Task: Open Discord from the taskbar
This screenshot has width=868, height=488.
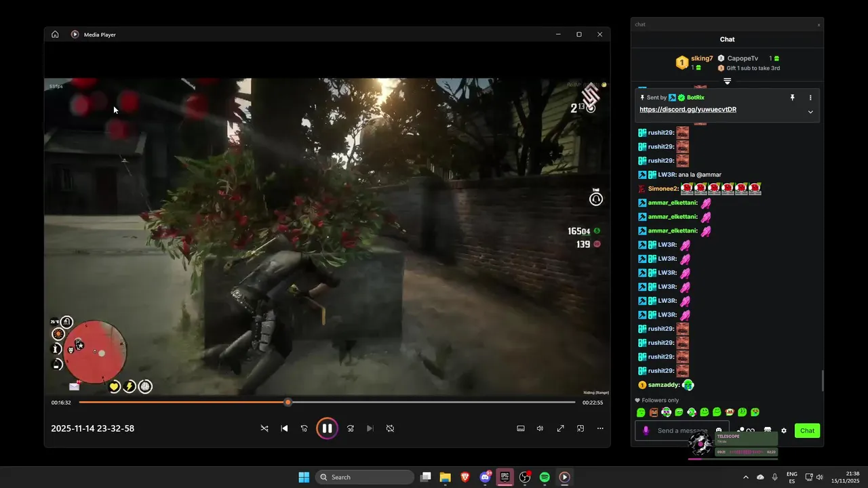Action: click(x=485, y=477)
